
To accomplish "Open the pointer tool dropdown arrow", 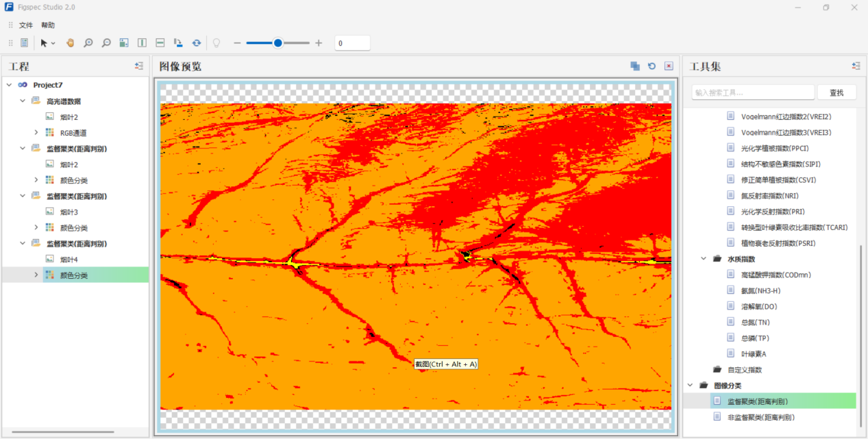I will pyautogui.click(x=53, y=44).
